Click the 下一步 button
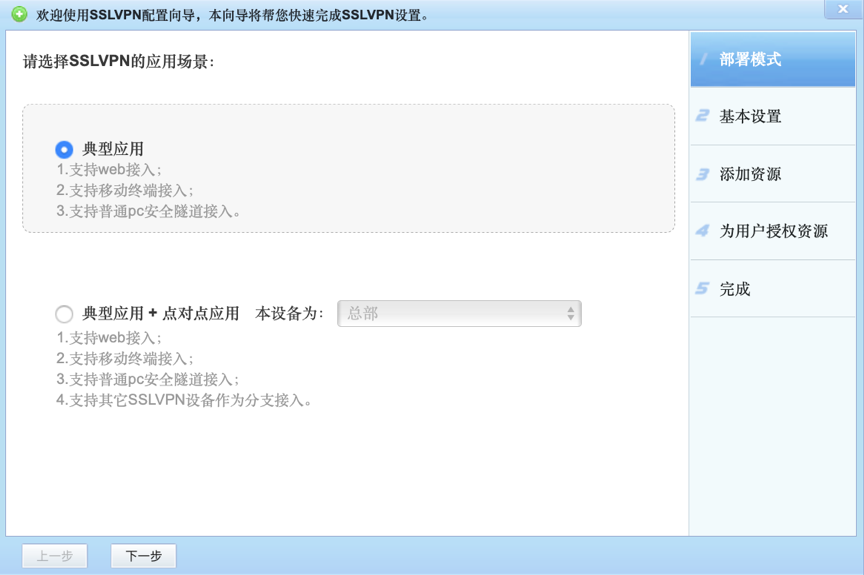This screenshot has width=864, height=575. pyautogui.click(x=143, y=556)
